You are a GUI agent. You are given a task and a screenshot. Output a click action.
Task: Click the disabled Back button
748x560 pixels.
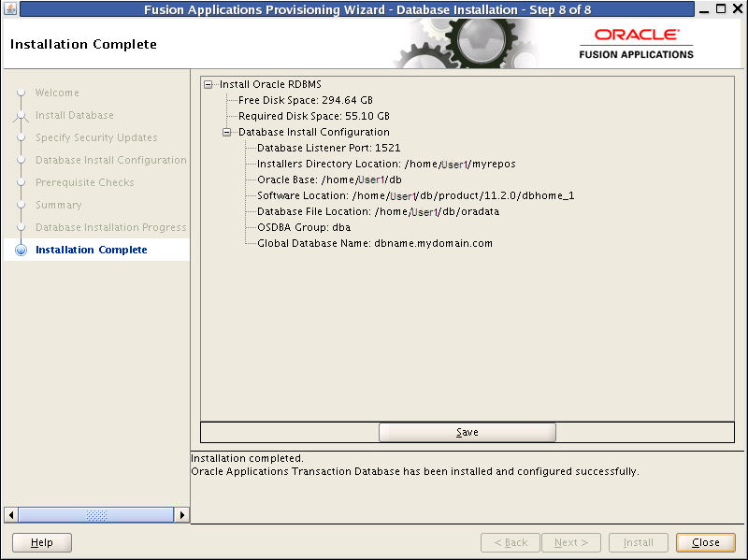[511, 542]
